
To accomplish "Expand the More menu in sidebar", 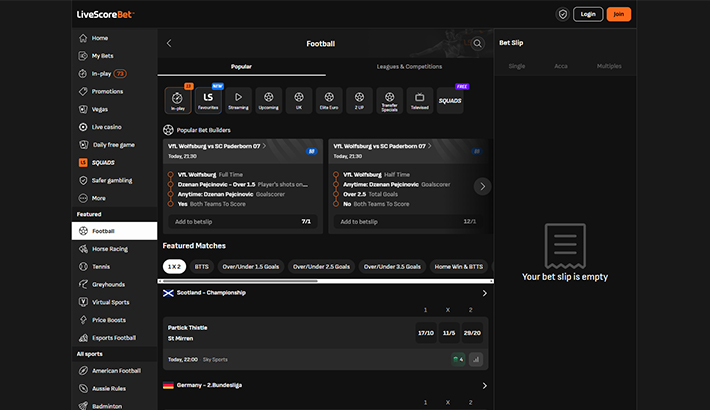I will tap(114, 198).
